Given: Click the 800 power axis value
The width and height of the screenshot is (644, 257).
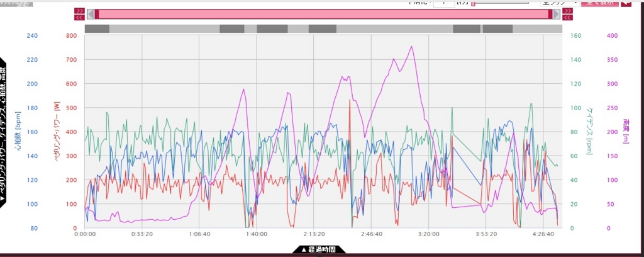Looking at the screenshot, I should pyautogui.click(x=72, y=36).
